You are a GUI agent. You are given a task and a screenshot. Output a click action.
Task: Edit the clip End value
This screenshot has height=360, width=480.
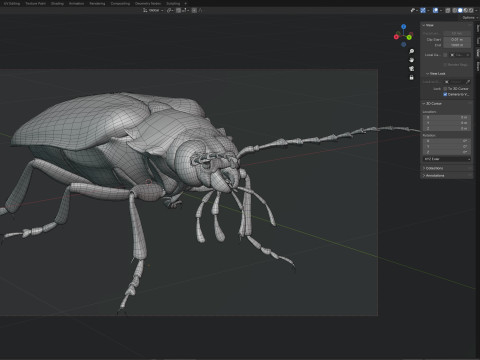(x=457, y=45)
